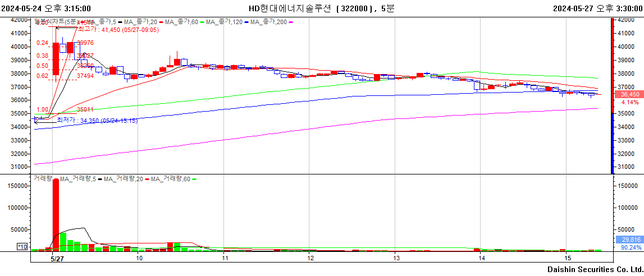Click the MA_종가,200 legend entry
The height and width of the screenshot is (276, 644).
273,22
